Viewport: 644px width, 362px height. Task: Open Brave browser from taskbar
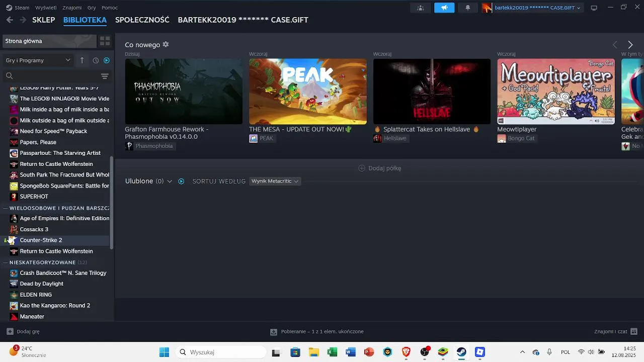406,352
